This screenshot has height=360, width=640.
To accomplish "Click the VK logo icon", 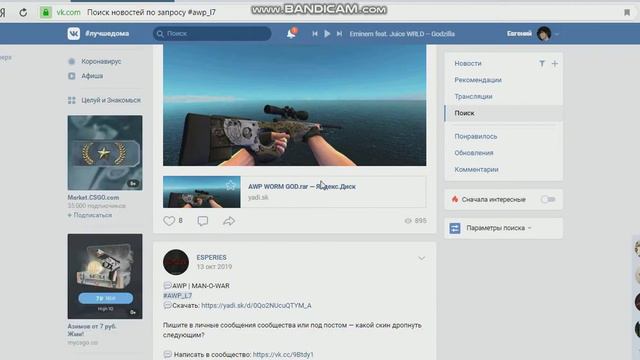I will 74,33.
